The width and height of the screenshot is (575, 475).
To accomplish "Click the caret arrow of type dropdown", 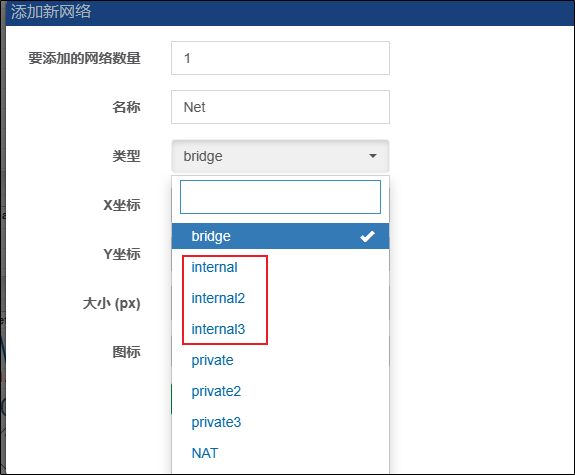I will click(x=373, y=156).
